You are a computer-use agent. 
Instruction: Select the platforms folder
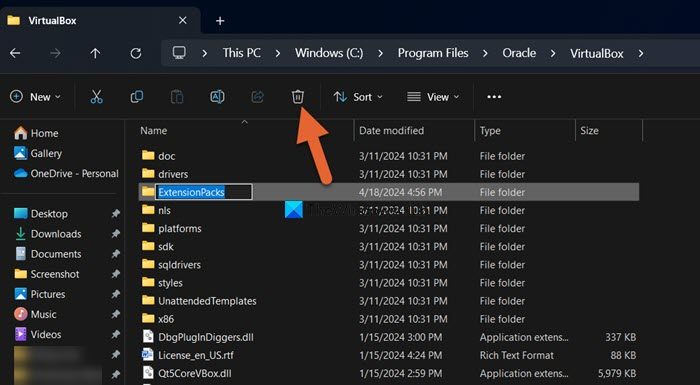click(389, 228)
